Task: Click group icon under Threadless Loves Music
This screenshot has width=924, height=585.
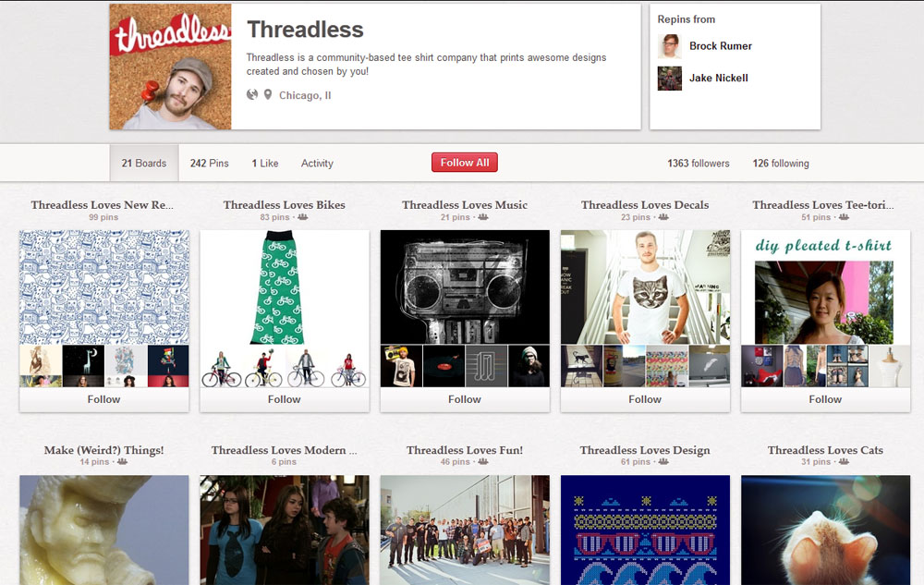Action: (483, 217)
